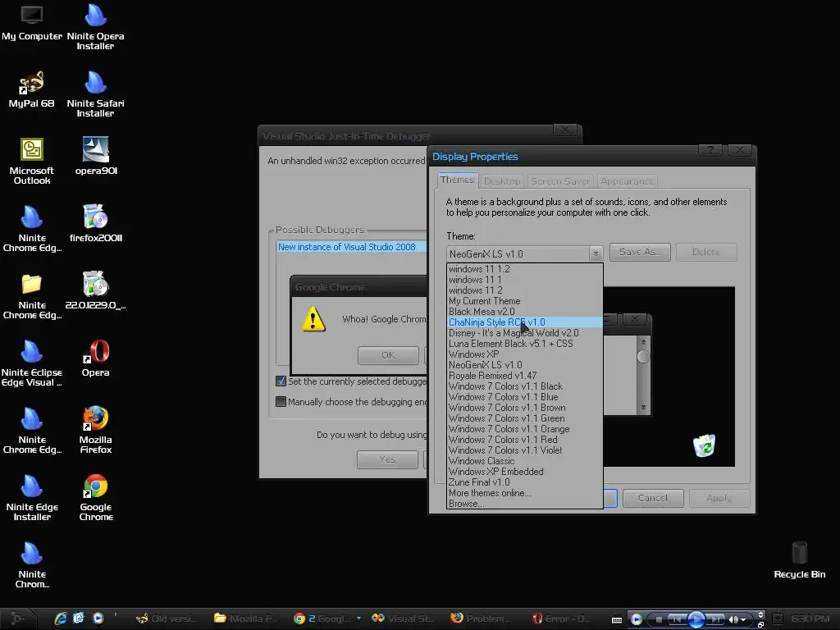Screen dimensions: 840x630
Task: Collapse the Theme dropdown arrow
Action: pyautogui.click(x=596, y=254)
